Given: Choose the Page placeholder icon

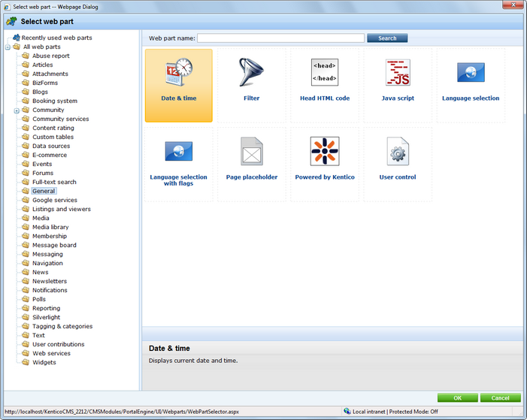Looking at the screenshot, I should click(x=251, y=151).
